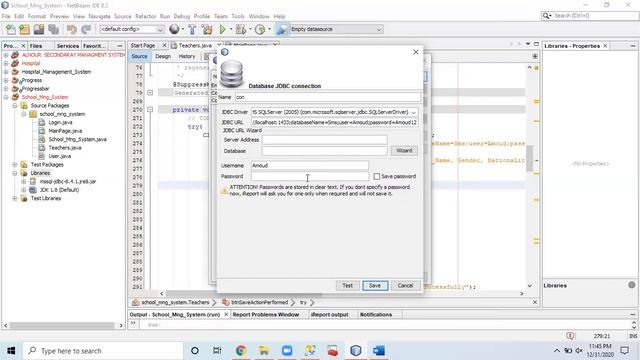Screen dimensions: 640x360
Task: Click the volume icon in system tray
Action: click(579, 351)
